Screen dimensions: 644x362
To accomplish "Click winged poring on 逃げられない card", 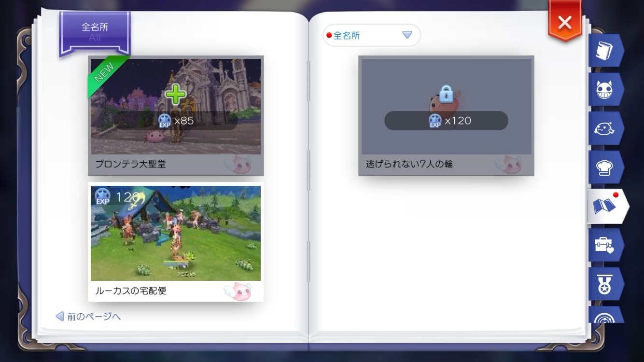I will coord(508,165).
